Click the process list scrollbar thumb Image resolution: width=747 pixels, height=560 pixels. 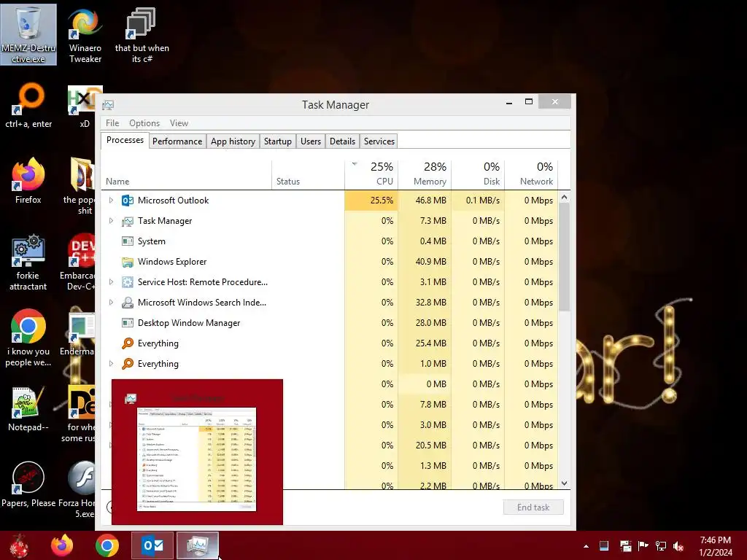[564, 257]
